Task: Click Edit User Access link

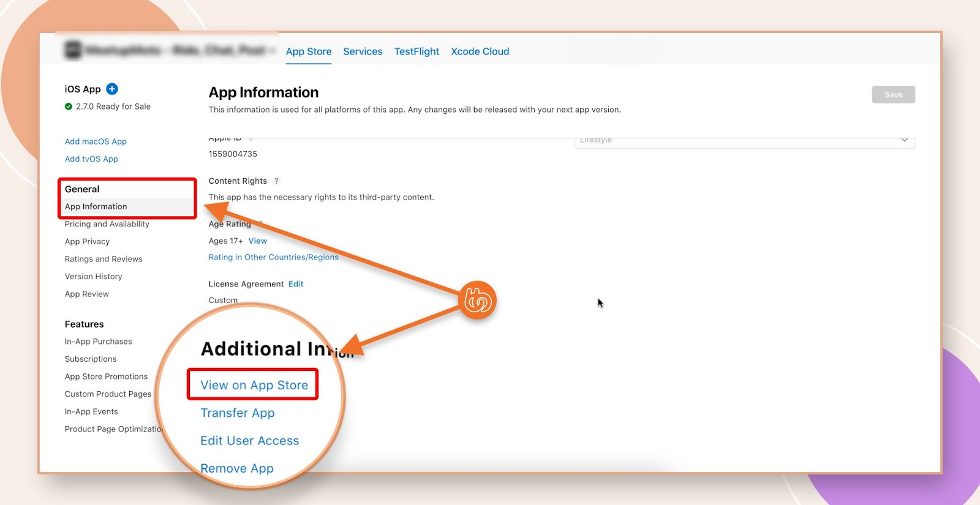Action: tap(250, 441)
